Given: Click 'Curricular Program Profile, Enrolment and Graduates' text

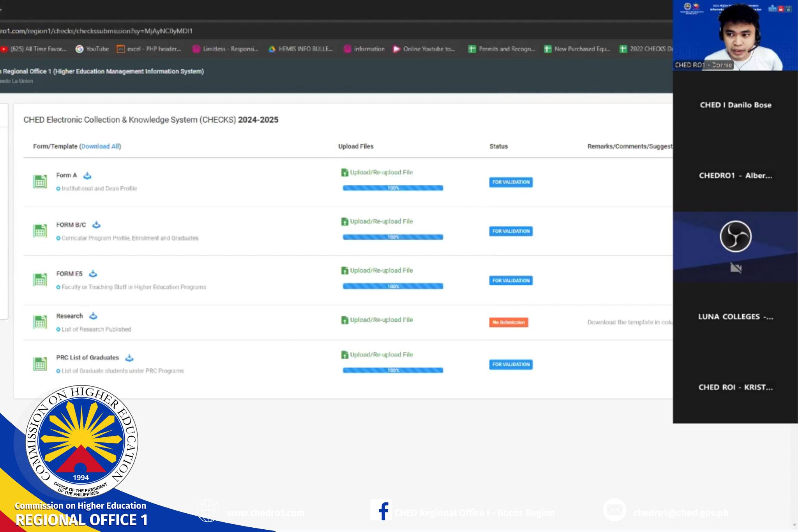Looking at the screenshot, I should (130, 238).
